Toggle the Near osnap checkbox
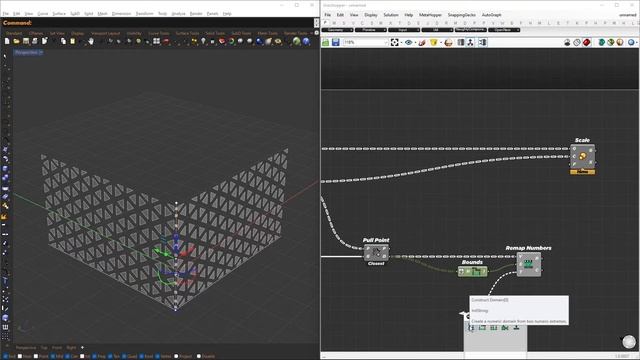 [x=20, y=356]
